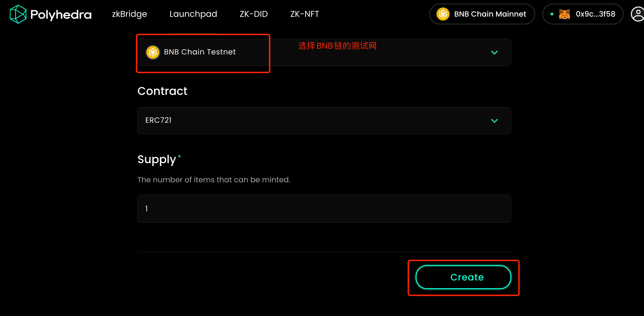Click the green connection status dot
The width and height of the screenshot is (644, 316).
click(x=552, y=14)
